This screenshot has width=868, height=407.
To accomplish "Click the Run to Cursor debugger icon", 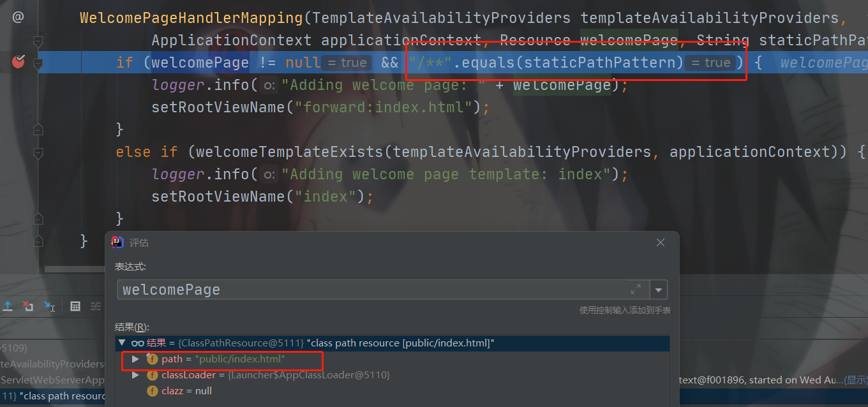I will (49, 307).
